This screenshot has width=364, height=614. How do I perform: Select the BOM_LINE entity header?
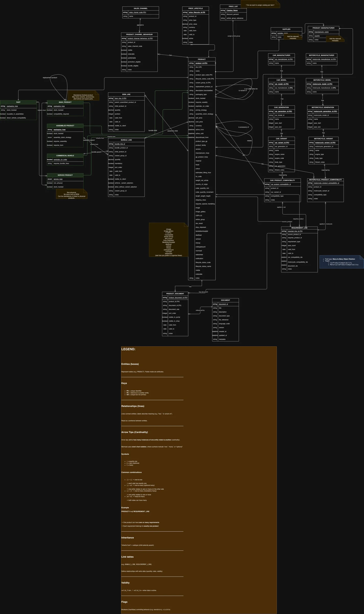point(126,94)
